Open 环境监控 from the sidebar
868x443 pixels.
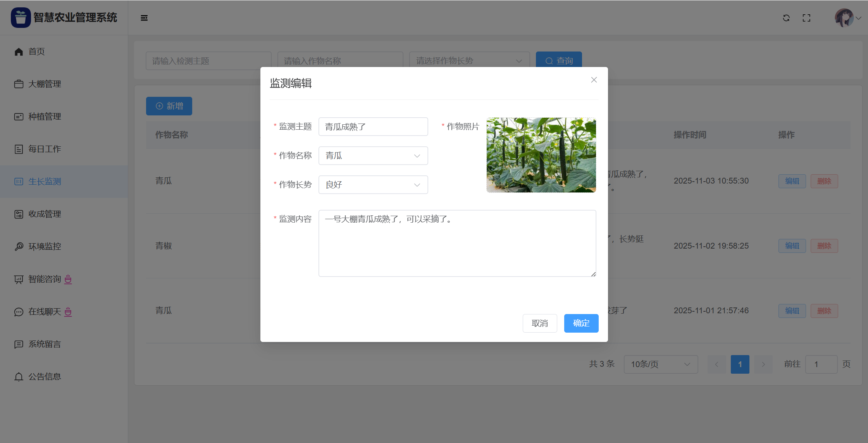coord(45,247)
